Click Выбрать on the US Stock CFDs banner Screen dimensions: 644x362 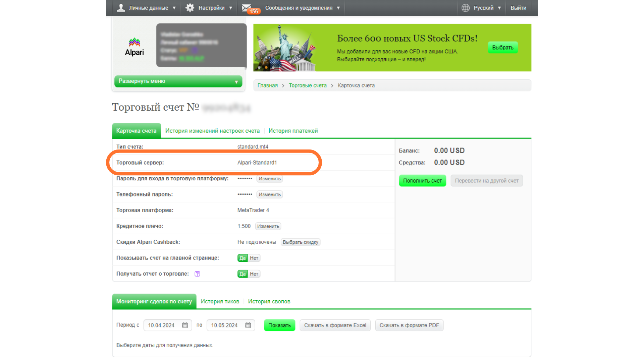pyautogui.click(x=502, y=48)
